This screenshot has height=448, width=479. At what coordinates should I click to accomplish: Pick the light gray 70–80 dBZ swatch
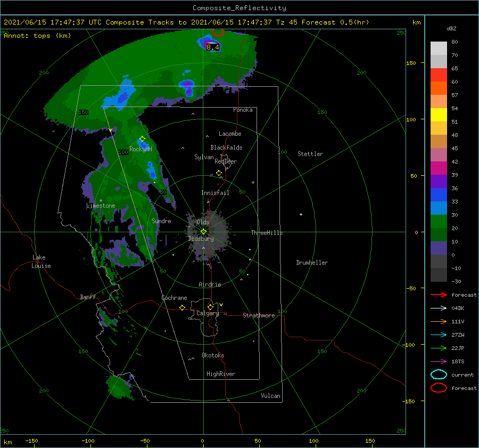coord(439,48)
